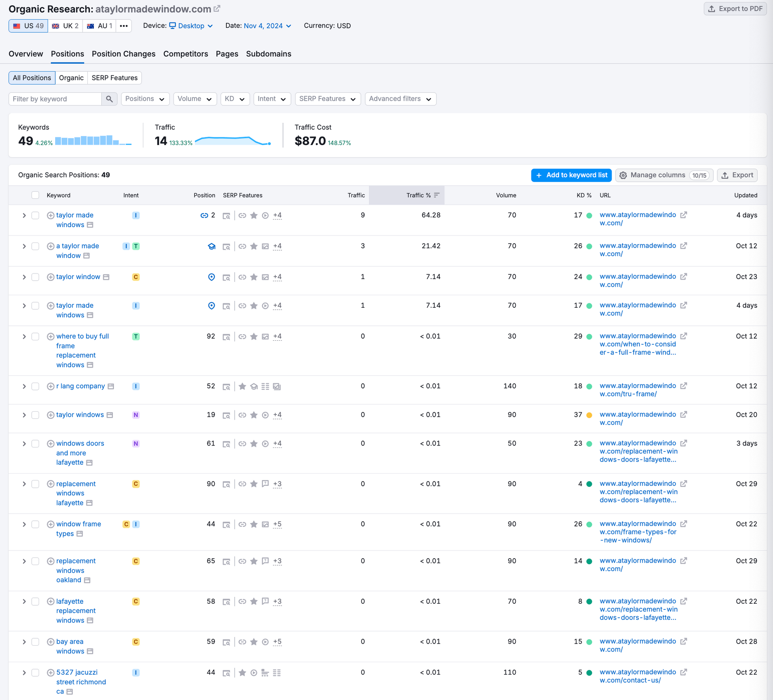Screen dimensions: 773x700
Task: Open the Competitors tab
Action: 186,54
